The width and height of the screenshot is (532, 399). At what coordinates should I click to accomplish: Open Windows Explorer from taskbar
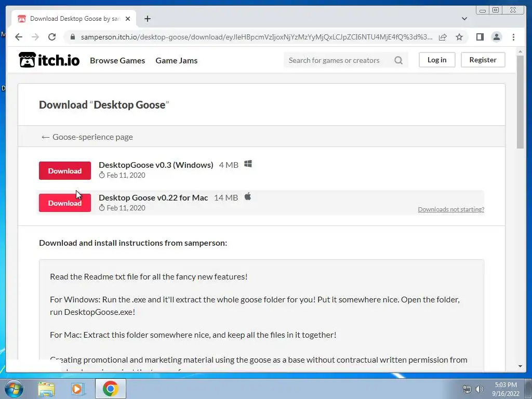click(46, 389)
